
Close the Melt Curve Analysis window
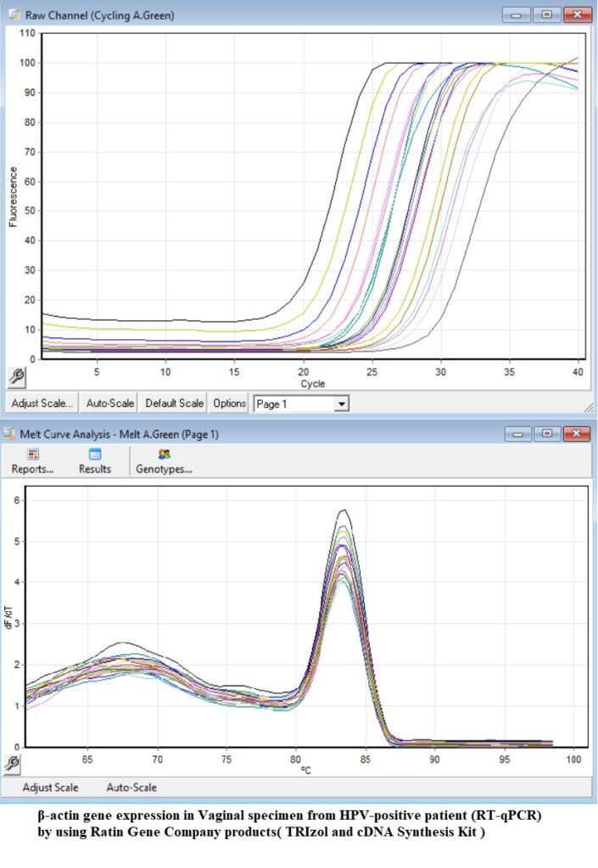pos(577,434)
